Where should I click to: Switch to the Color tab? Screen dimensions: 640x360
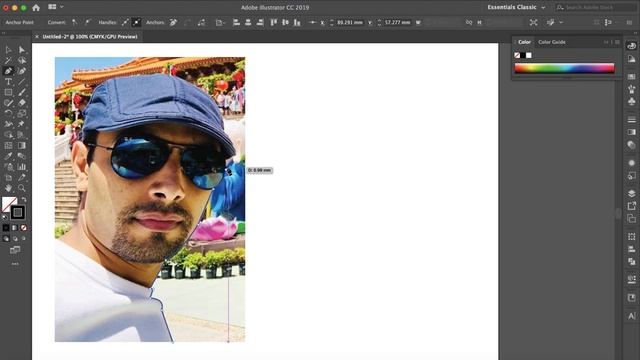[x=524, y=42]
